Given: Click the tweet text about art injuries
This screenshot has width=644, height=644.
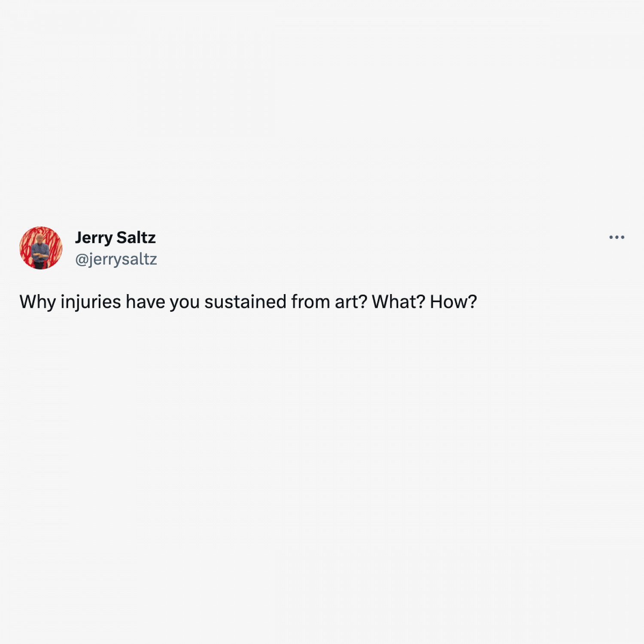Looking at the screenshot, I should click(x=248, y=302).
